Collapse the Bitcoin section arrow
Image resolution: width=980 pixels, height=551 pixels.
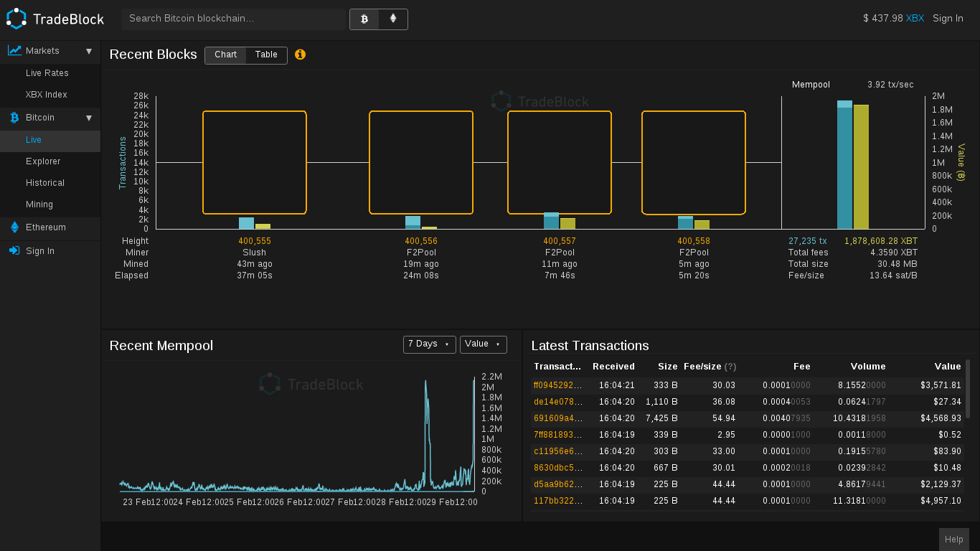[89, 118]
